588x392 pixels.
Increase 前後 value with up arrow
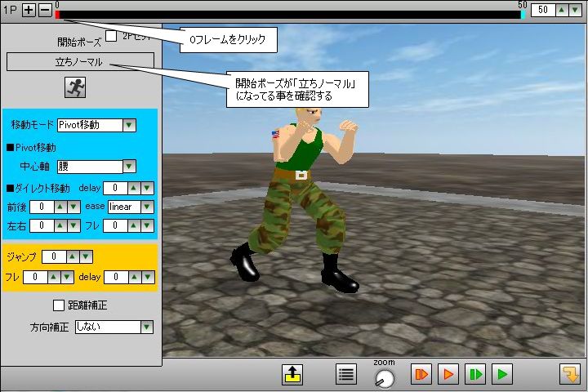click(x=60, y=207)
